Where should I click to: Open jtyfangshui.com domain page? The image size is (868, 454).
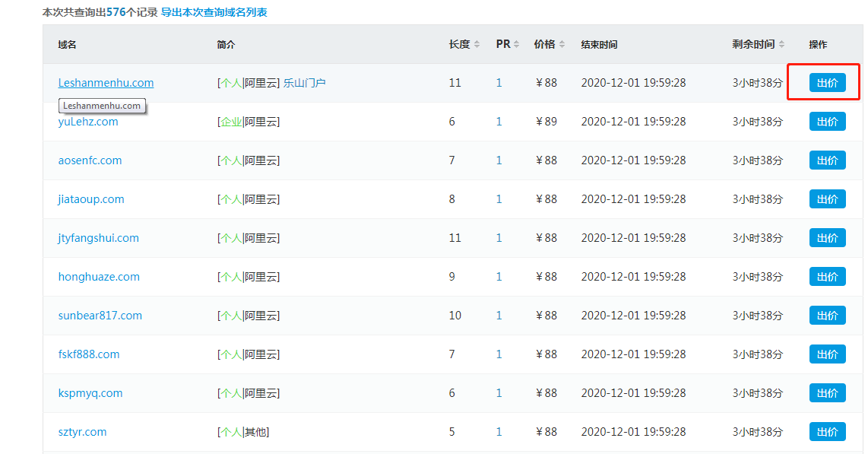[x=99, y=238]
